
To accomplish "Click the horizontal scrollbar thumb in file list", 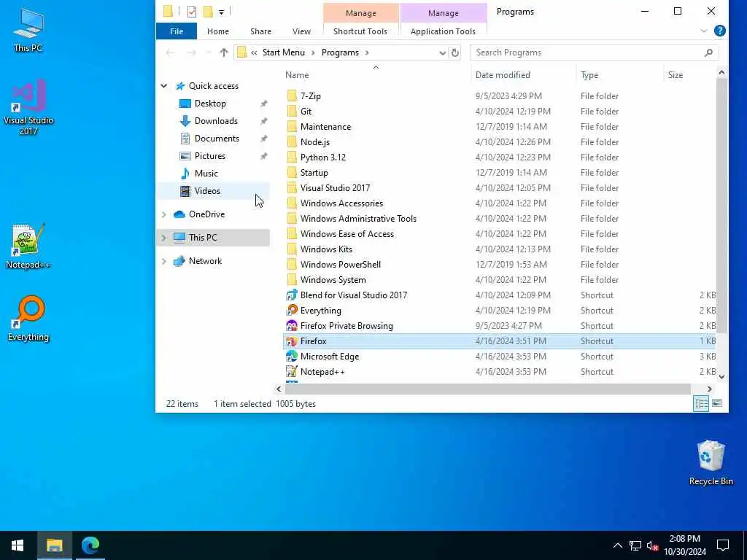I will 487,389.
